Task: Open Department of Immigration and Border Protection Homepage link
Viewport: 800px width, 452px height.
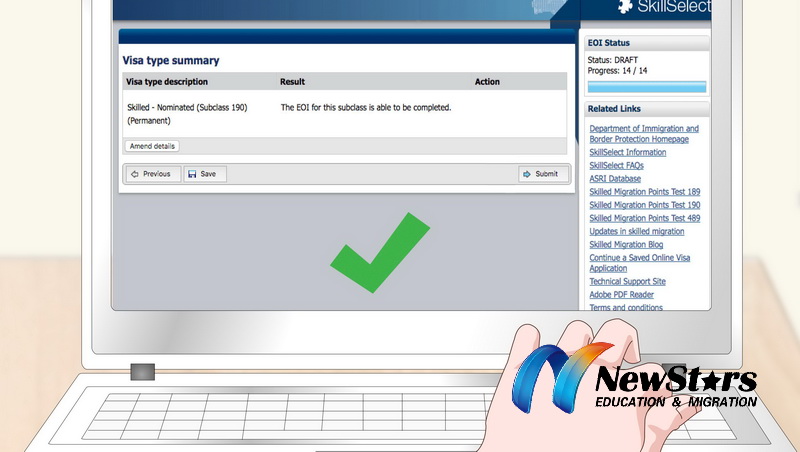Action: (x=644, y=134)
